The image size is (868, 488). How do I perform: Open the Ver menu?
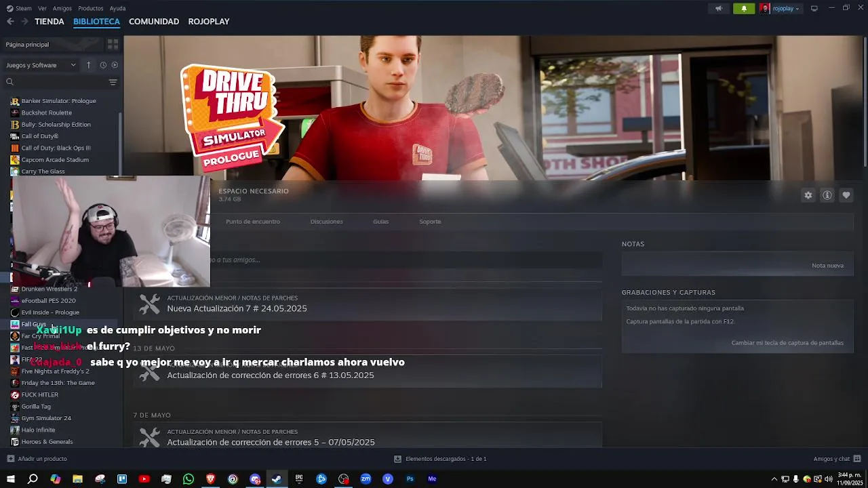tap(42, 8)
